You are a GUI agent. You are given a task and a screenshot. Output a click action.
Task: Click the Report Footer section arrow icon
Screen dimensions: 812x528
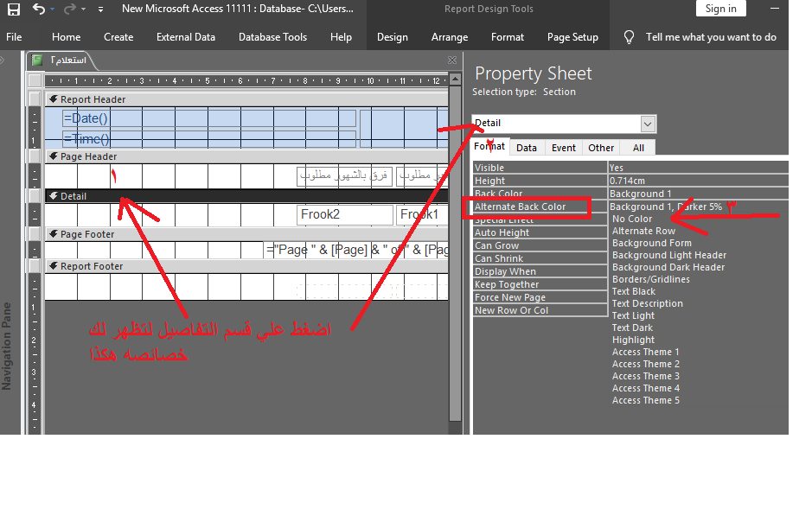pyautogui.click(x=53, y=266)
